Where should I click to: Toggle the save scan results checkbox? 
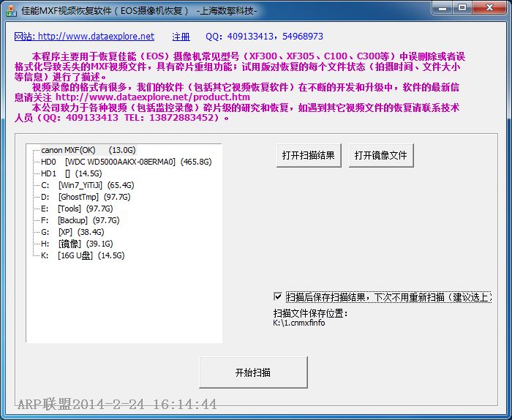(278, 296)
